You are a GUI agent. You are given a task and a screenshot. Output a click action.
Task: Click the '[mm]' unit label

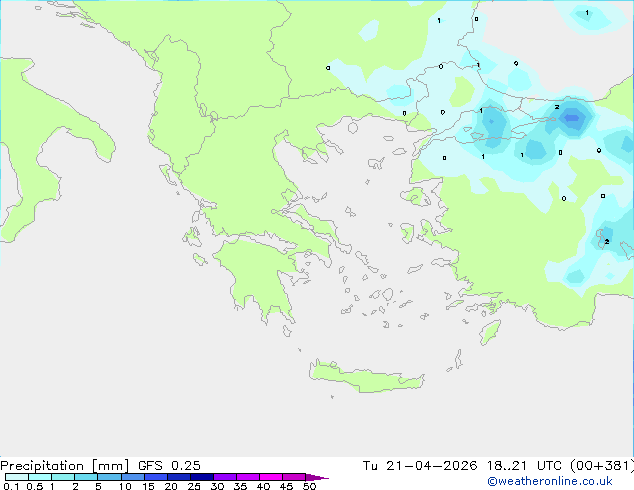[x=111, y=466]
